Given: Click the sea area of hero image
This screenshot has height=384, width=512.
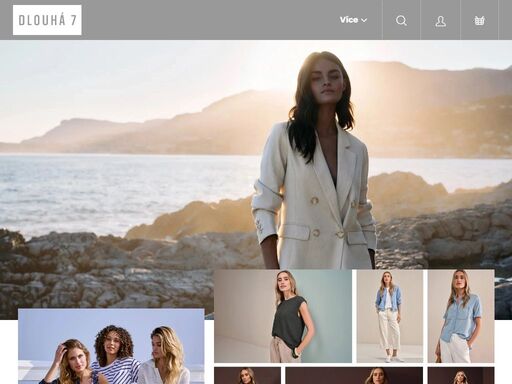Looking at the screenshot, I should tap(100, 190).
